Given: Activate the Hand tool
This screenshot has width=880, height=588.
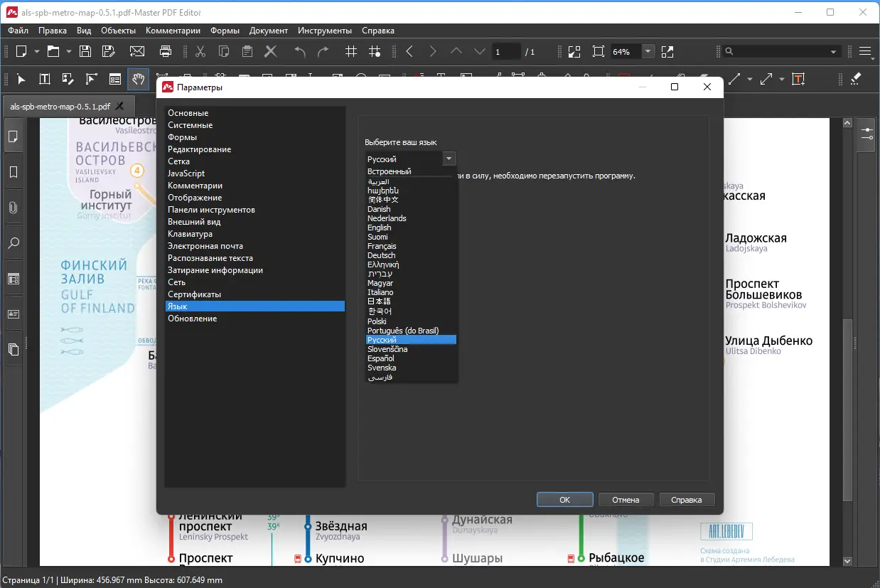Looking at the screenshot, I should [138, 79].
